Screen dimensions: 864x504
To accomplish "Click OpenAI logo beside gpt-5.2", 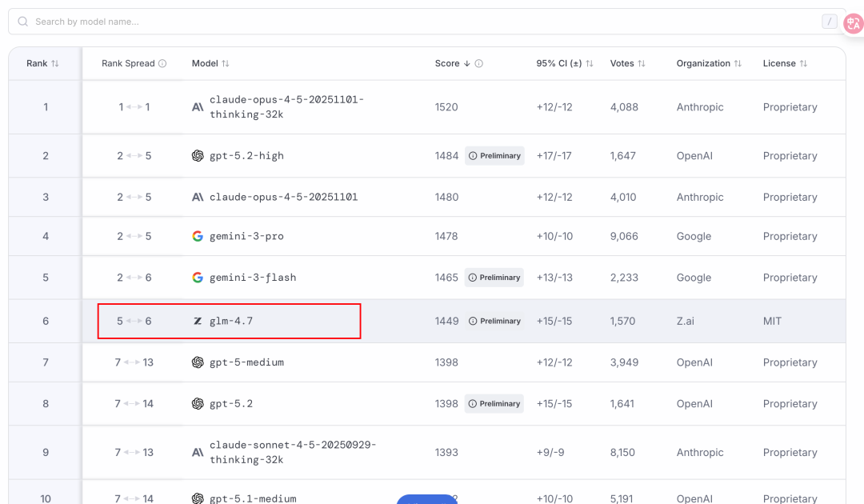I will coord(198,404).
